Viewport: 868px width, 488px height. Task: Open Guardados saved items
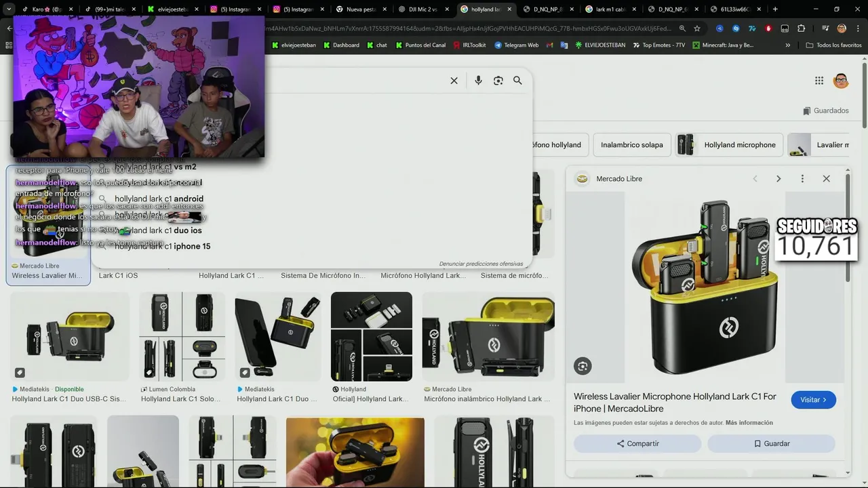[826, 110]
